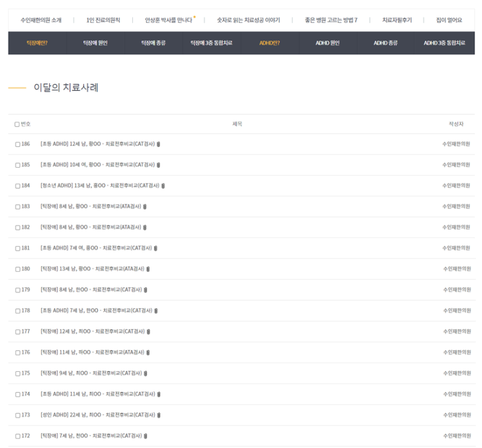Image resolution: width=482 pixels, height=448 pixels.
Task: Check the box for post 177
Action: point(17,332)
